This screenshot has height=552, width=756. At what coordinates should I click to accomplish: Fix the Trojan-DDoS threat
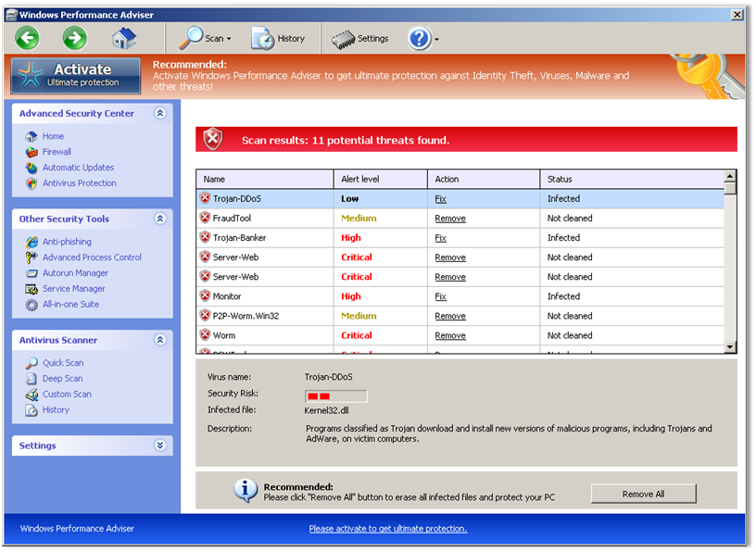441,198
